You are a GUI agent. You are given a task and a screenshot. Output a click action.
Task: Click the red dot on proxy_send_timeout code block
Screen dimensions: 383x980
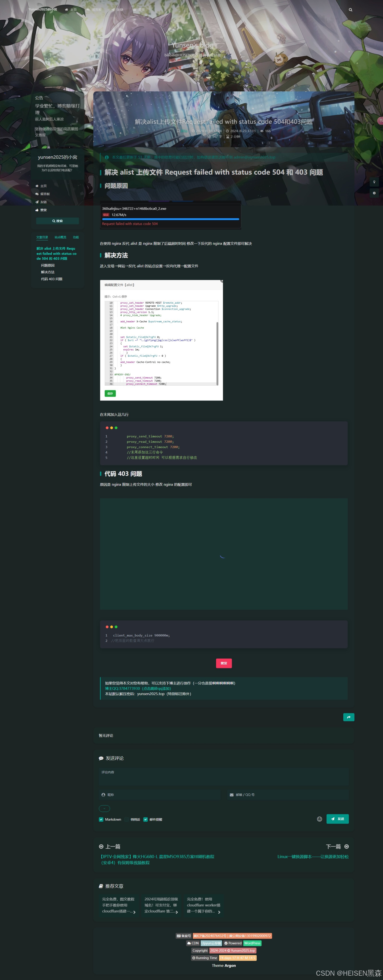coord(107,428)
